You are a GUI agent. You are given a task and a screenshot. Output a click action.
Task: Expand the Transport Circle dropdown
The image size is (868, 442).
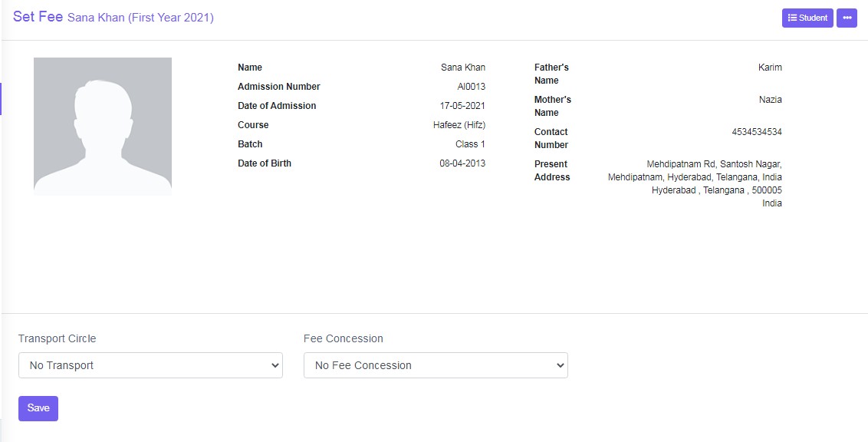coord(150,365)
